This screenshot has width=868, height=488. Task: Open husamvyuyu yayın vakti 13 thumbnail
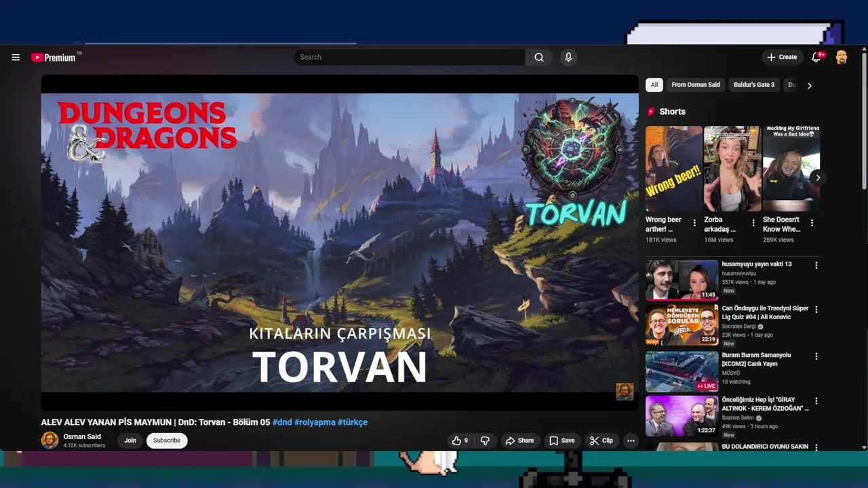(682, 280)
